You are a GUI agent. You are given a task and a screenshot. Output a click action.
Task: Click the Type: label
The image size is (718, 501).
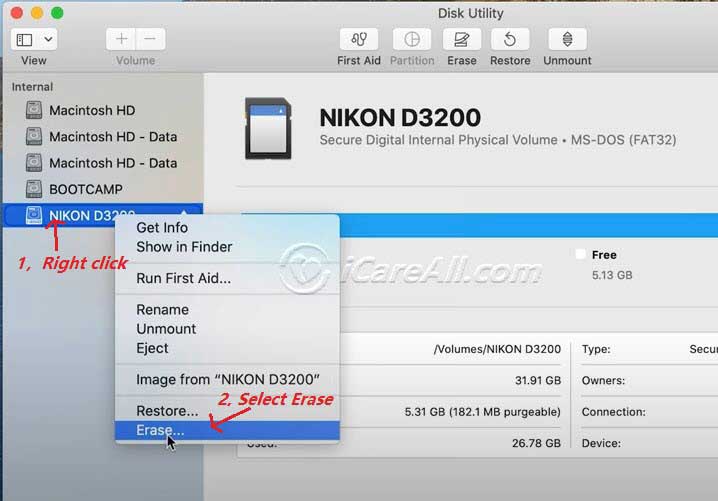pyautogui.click(x=596, y=349)
